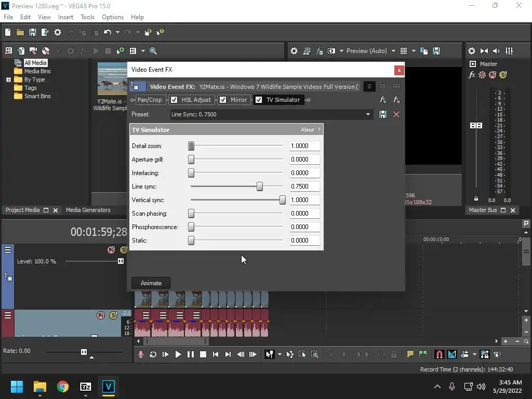Undo the last action
This screenshot has height=399, width=532.
[108, 32]
